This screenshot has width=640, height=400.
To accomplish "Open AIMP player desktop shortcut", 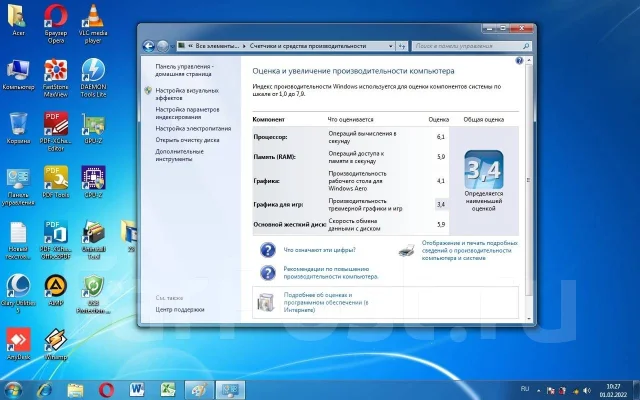I will [x=56, y=290].
